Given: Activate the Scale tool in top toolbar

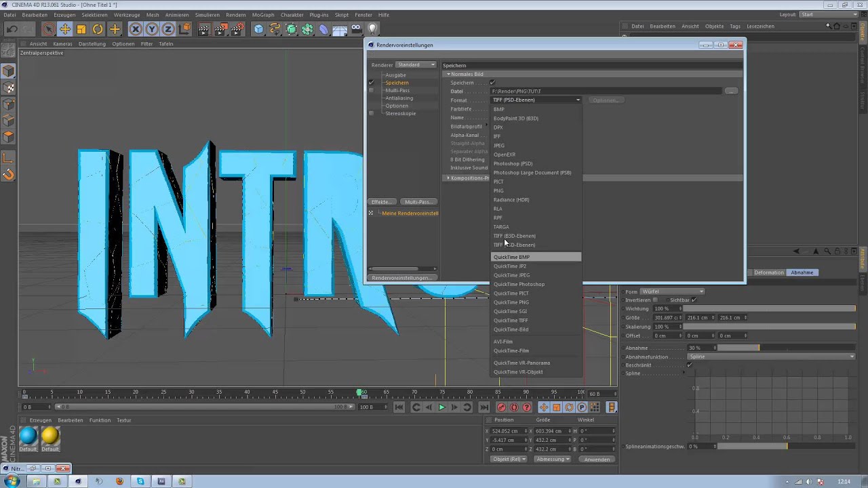Looking at the screenshot, I should tap(81, 29).
